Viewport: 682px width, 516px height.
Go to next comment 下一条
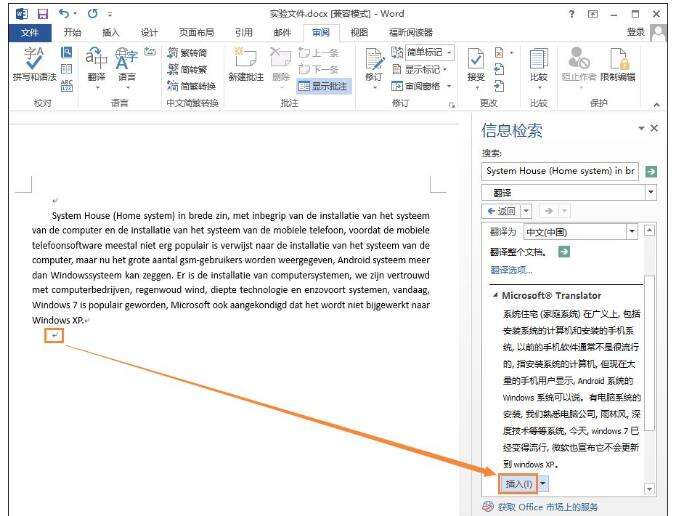(319, 69)
